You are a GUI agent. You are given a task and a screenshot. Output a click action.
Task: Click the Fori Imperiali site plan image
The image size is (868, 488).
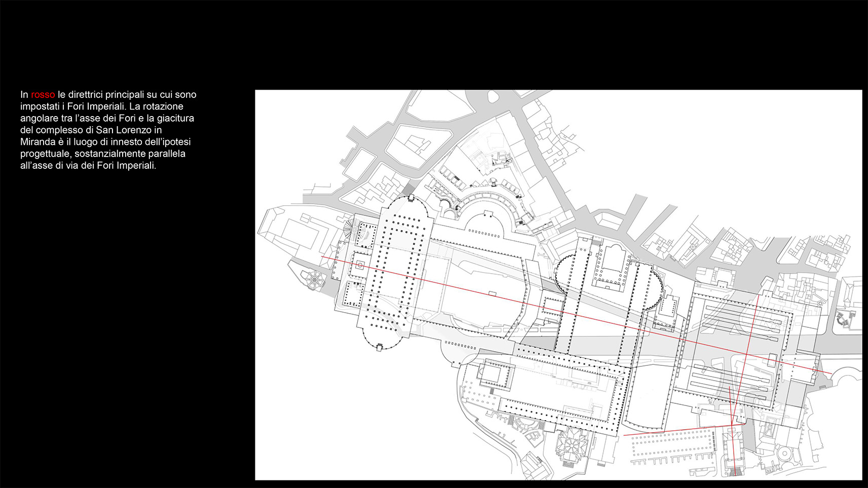pyautogui.click(x=558, y=285)
